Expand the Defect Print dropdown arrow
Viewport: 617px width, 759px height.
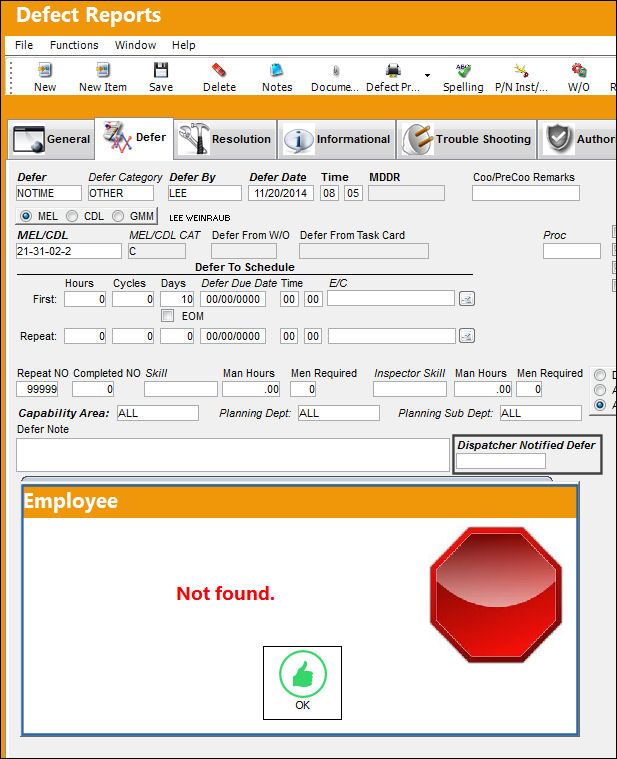[x=427, y=75]
